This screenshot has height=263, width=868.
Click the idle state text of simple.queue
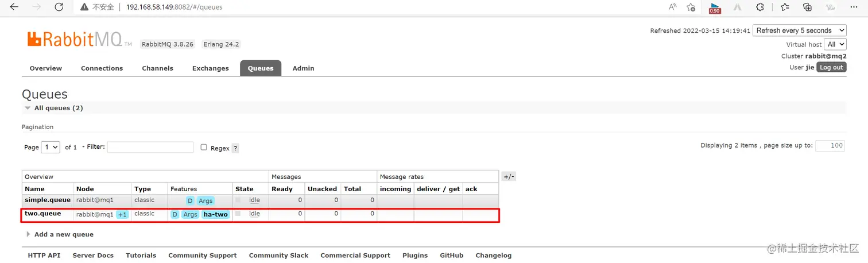[x=254, y=200]
